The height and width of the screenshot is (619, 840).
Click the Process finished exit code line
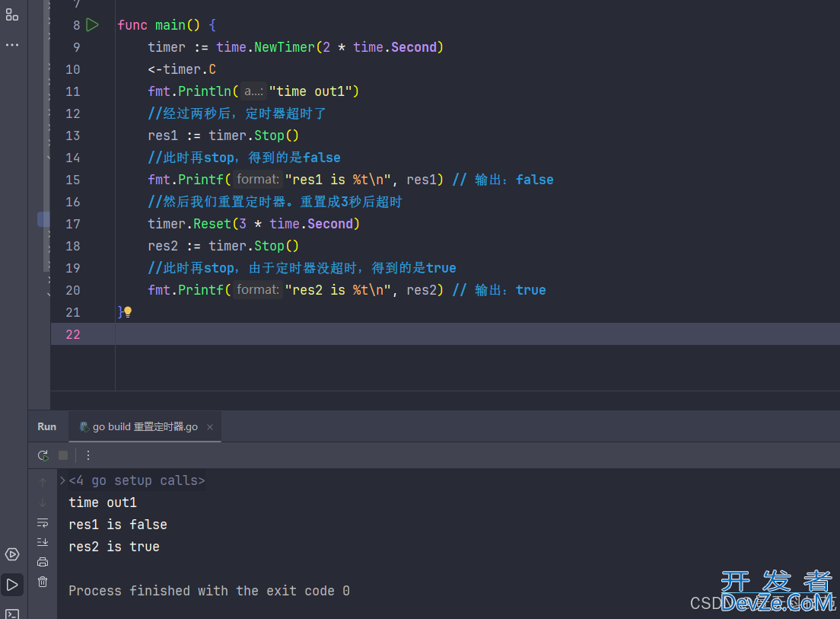click(x=209, y=591)
